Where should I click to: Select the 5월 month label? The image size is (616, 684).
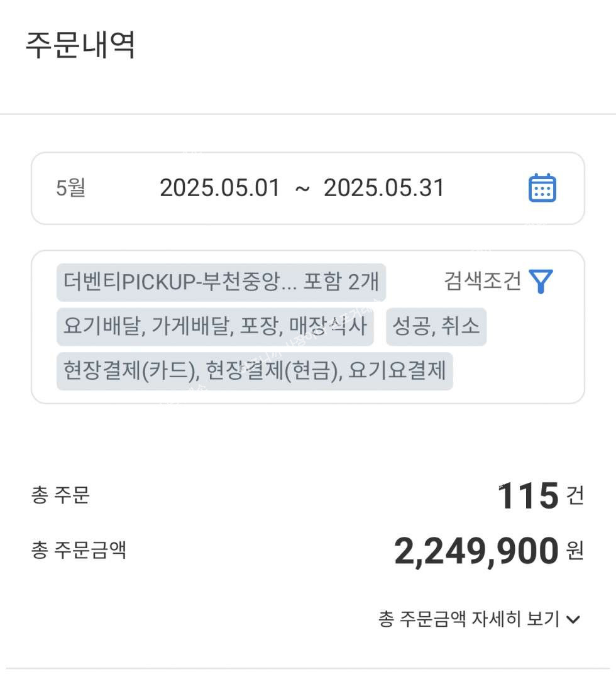[x=70, y=188]
